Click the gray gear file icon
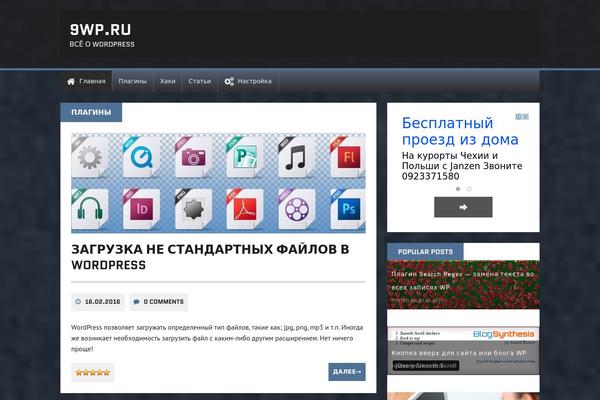This screenshot has width=600, height=400. [x=90, y=157]
